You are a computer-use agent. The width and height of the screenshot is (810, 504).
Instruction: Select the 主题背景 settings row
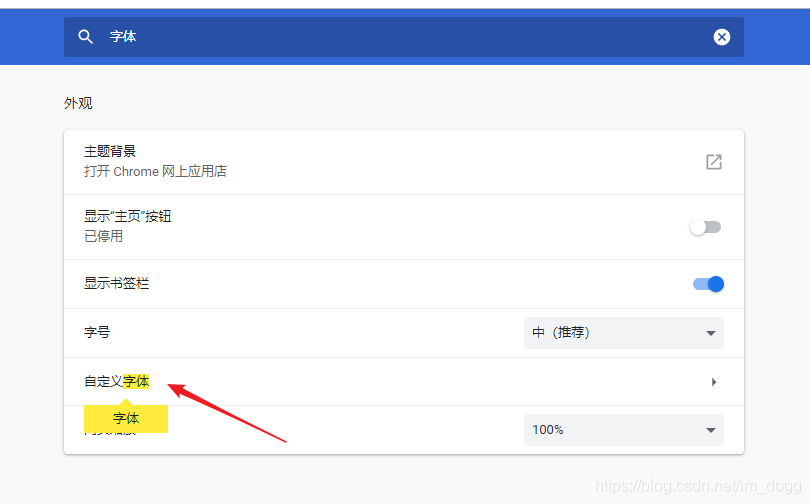pyautogui.click(x=400, y=162)
